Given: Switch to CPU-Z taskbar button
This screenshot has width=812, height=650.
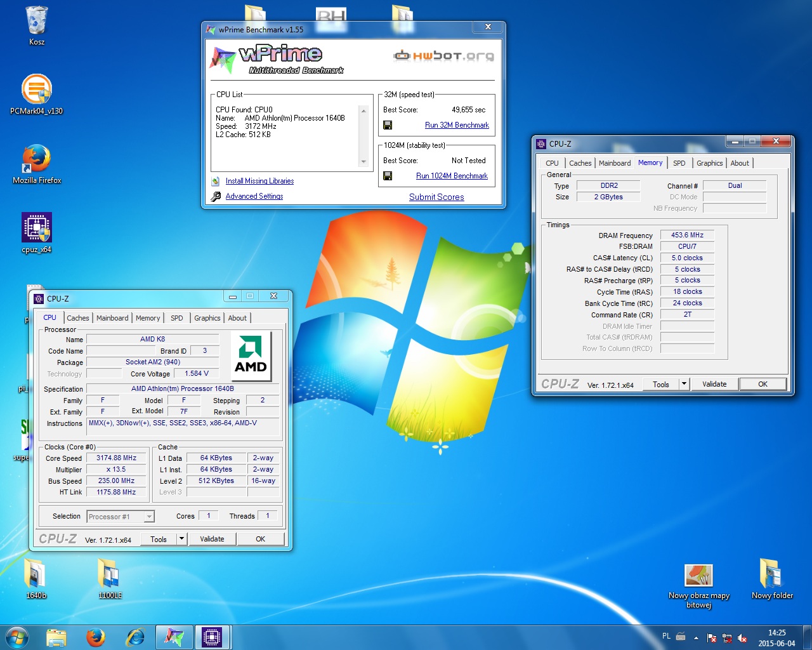Looking at the screenshot, I should (213, 637).
